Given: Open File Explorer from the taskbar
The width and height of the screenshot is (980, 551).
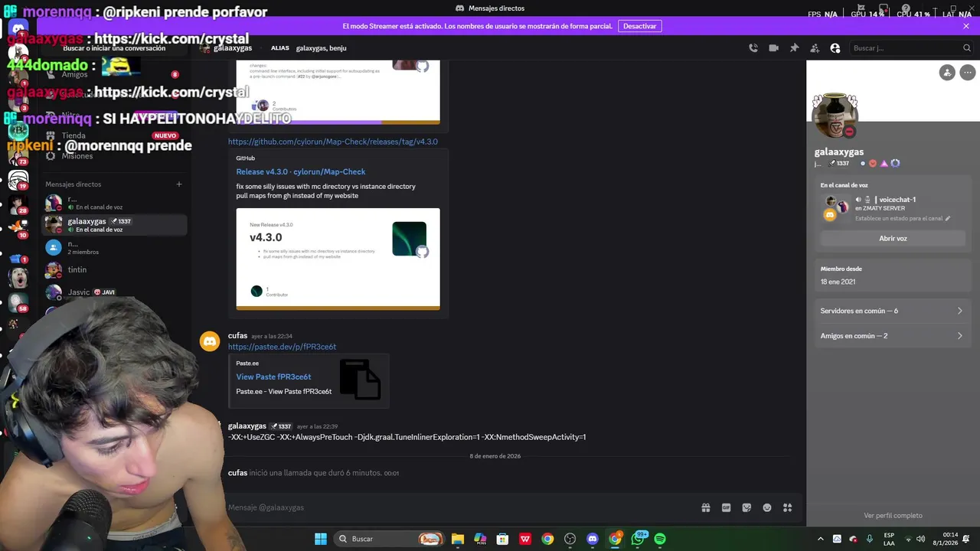Looking at the screenshot, I should click(x=458, y=539).
